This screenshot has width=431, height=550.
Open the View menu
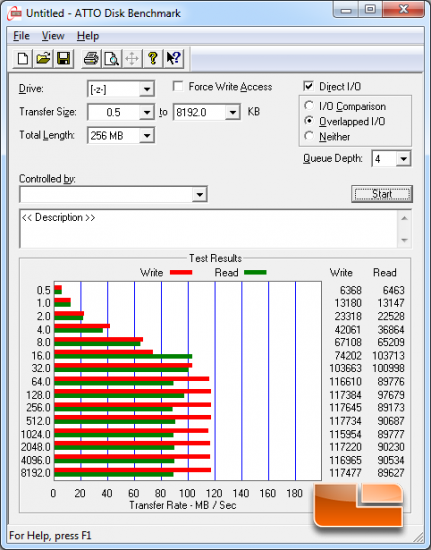click(53, 36)
